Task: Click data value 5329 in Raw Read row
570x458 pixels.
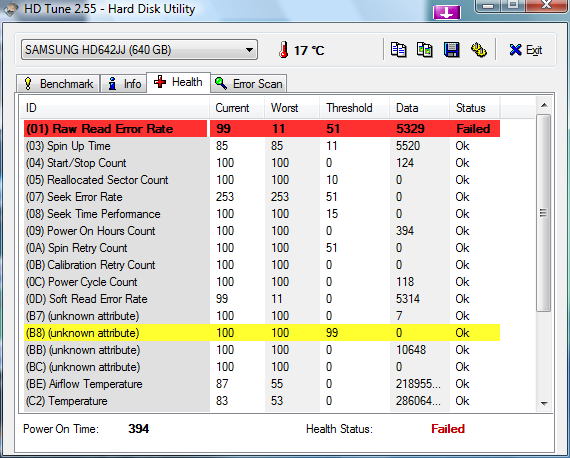Action: point(410,129)
